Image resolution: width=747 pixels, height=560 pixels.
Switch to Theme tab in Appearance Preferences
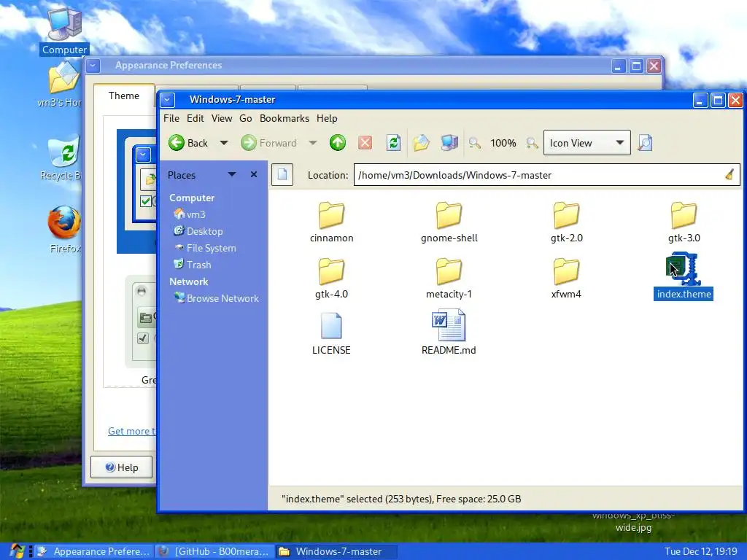point(124,96)
